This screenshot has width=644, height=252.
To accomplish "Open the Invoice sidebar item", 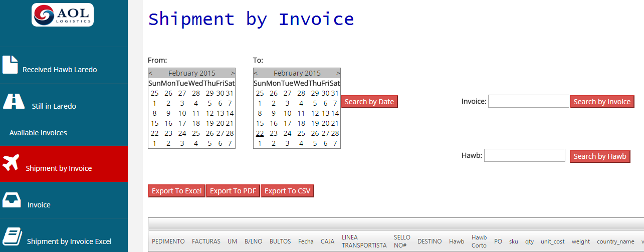I will coord(64,200).
